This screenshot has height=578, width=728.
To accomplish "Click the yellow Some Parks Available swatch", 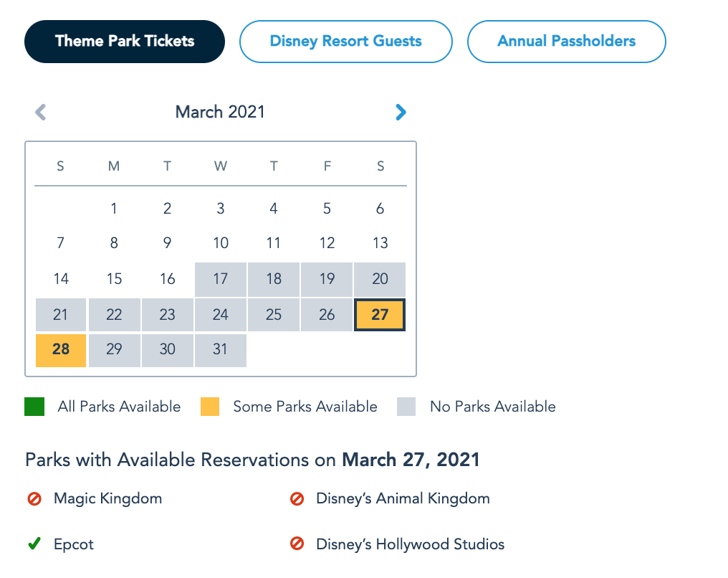I will (x=209, y=407).
